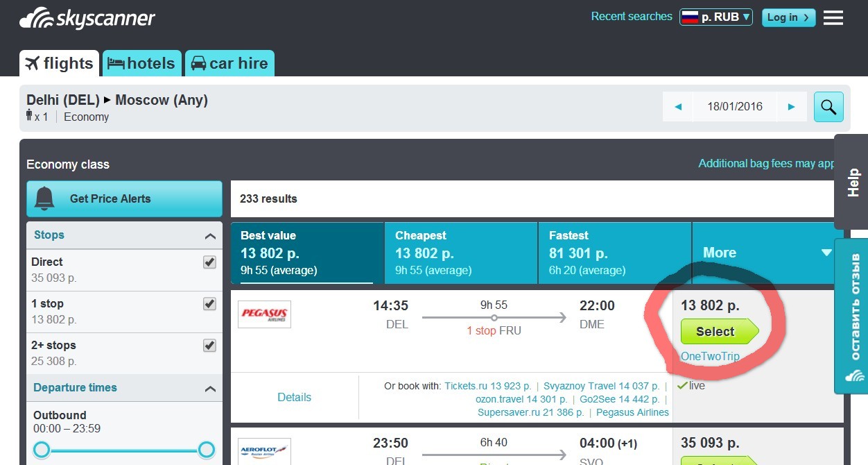
Task: Toggle the 2+ stops checkbox
Action: pos(209,346)
